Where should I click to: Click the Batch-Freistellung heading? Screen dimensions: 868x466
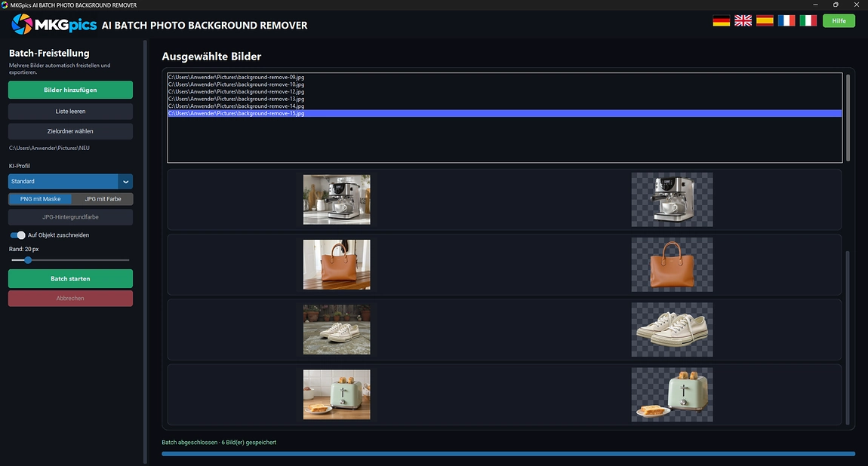49,53
